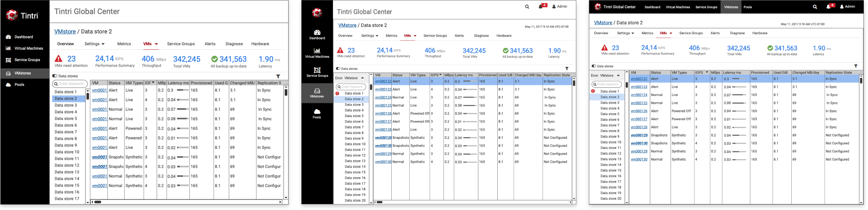Open Dashboard in the black top navigation bar
Image resolution: width=868 pixels, height=210 pixels.
tap(652, 7)
